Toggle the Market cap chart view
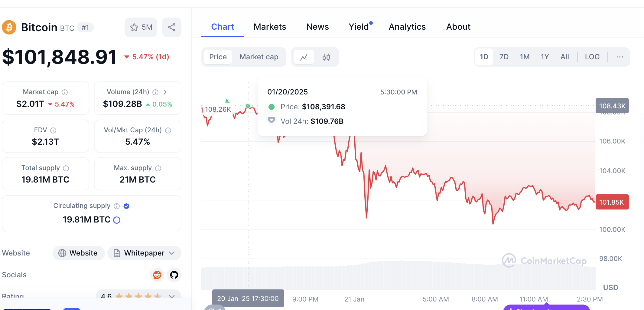Viewport: 644px width, 310px height. point(259,57)
